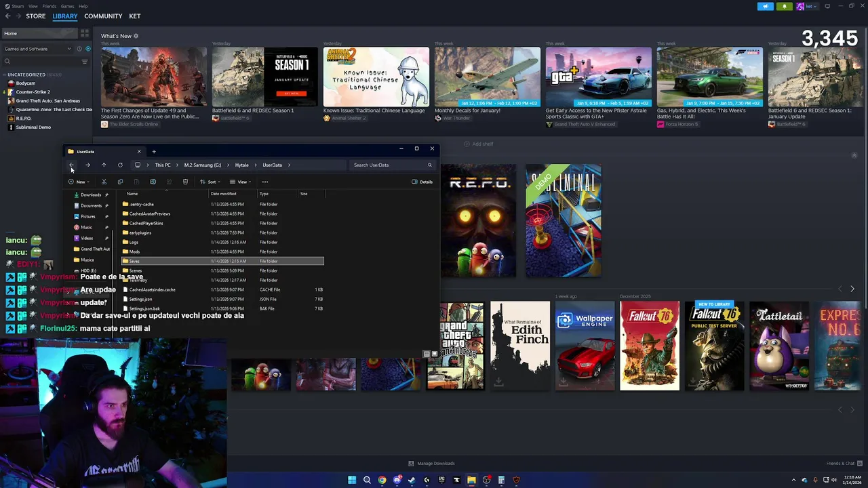
Task: Open Manage Downloads at Steam bottom bar
Action: (432, 464)
